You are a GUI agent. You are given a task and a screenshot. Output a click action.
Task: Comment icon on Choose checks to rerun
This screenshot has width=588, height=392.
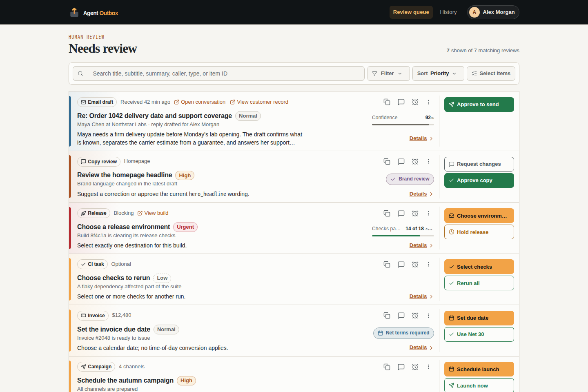(401, 264)
